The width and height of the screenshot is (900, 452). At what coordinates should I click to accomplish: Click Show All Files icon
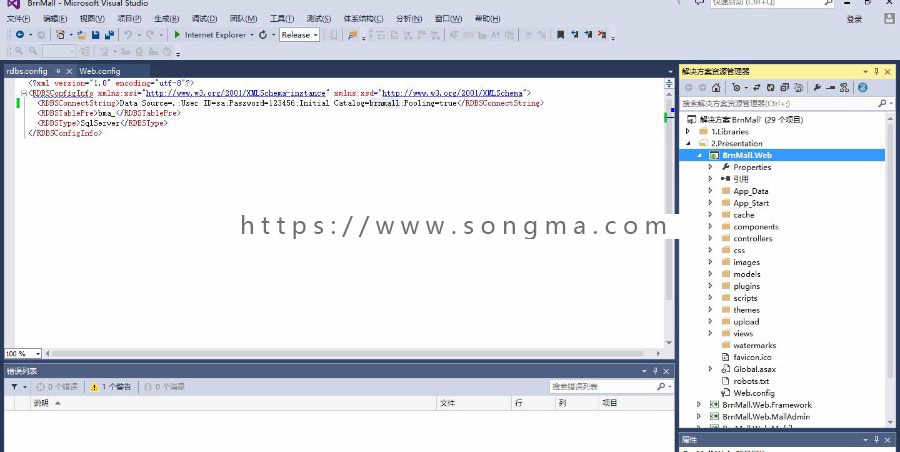pyautogui.click(x=798, y=88)
